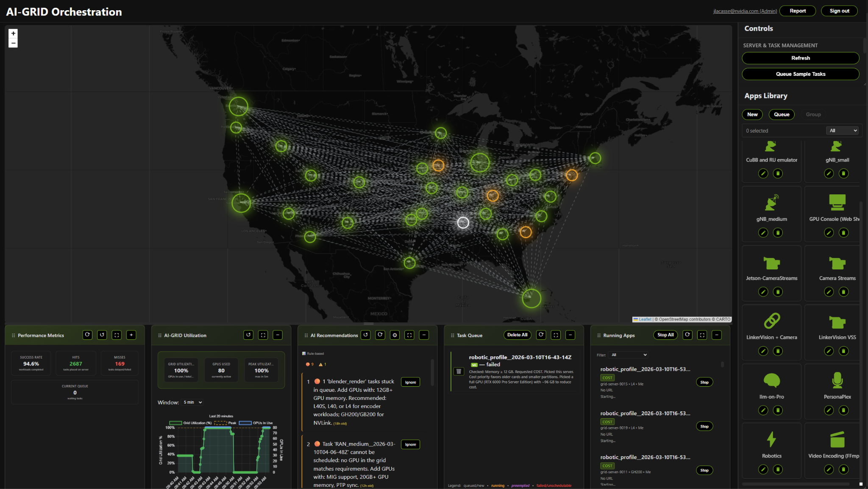Toggle Peak series in chart legend
The height and width of the screenshot is (489, 868).
coord(225,423)
